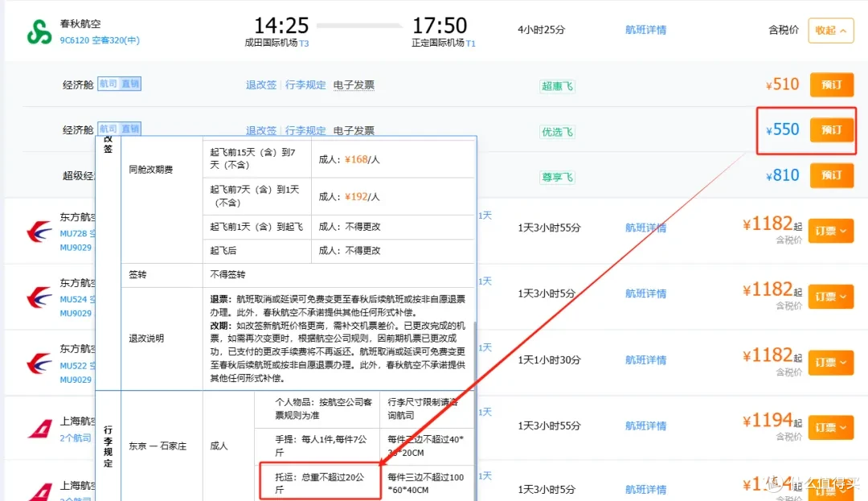Book the ¥510 economy fare

click(x=832, y=84)
